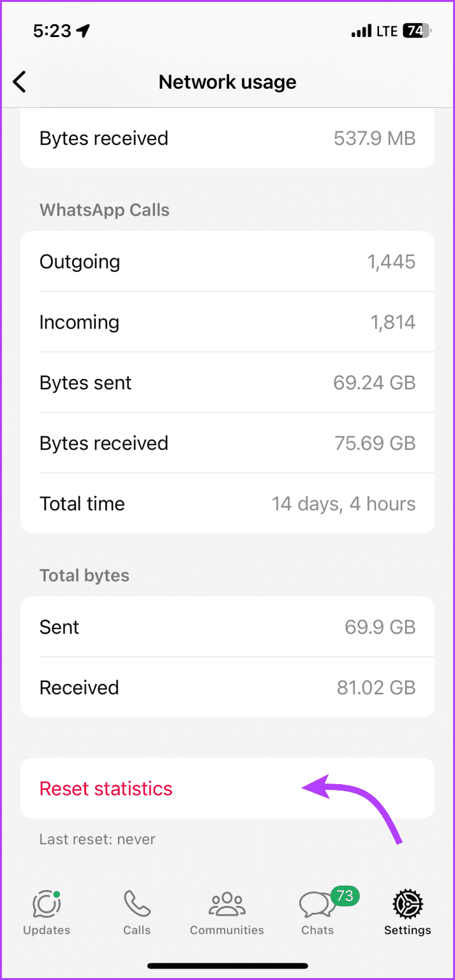Select the Incoming row showing 1,814
The width and height of the screenshot is (455, 980).
[x=227, y=322]
